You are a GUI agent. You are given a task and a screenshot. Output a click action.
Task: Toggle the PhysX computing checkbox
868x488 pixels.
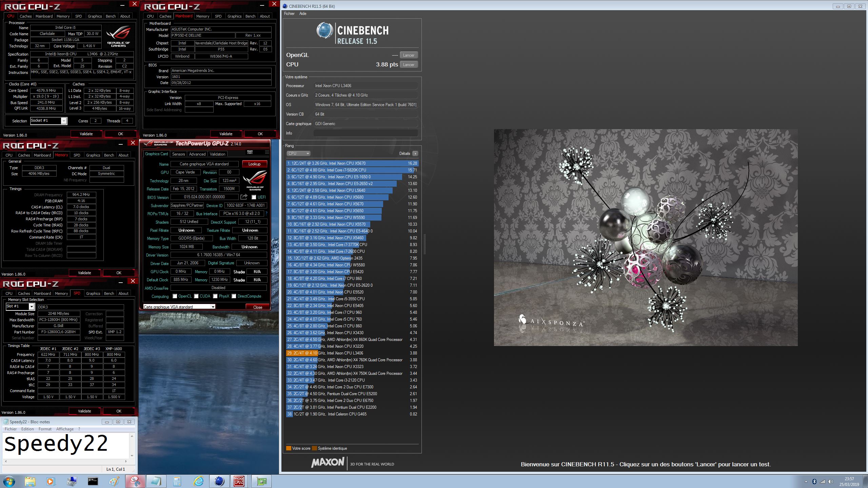[215, 296]
